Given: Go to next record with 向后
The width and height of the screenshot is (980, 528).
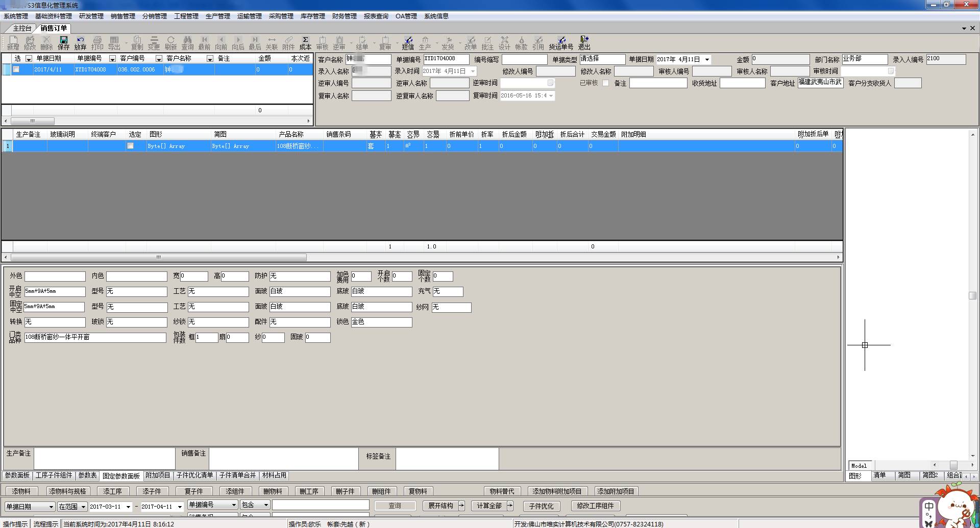Looking at the screenshot, I should (238, 43).
